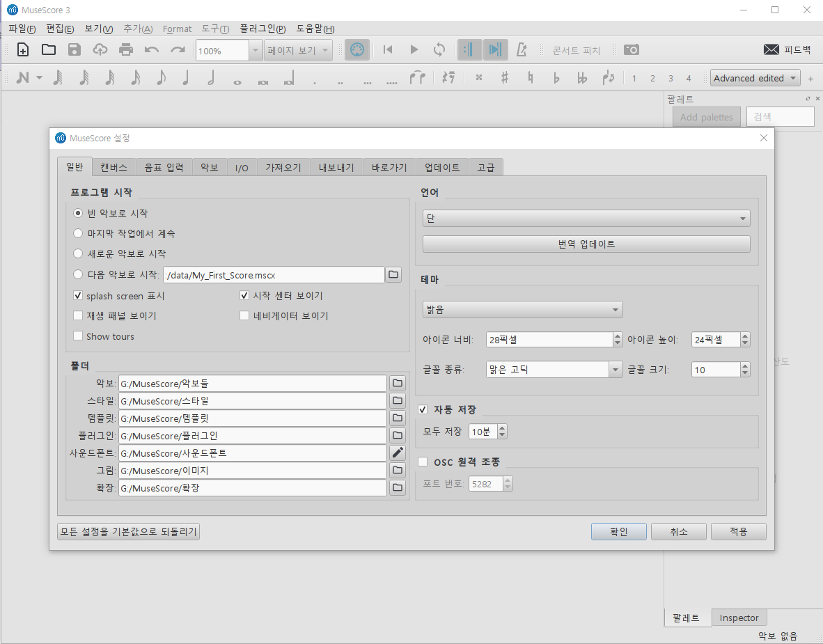Click the 번역 업데이트 button
Image resolution: width=823 pixels, height=644 pixels.
(x=586, y=244)
